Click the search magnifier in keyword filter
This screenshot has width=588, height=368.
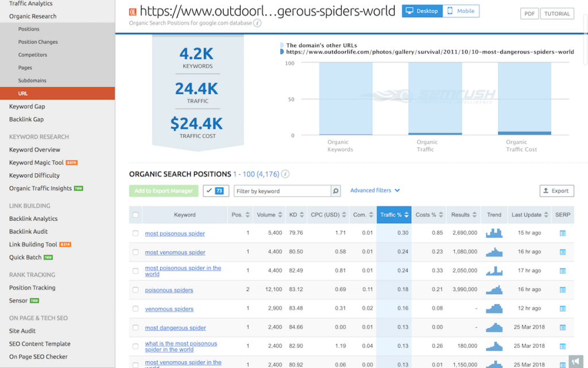tap(335, 191)
